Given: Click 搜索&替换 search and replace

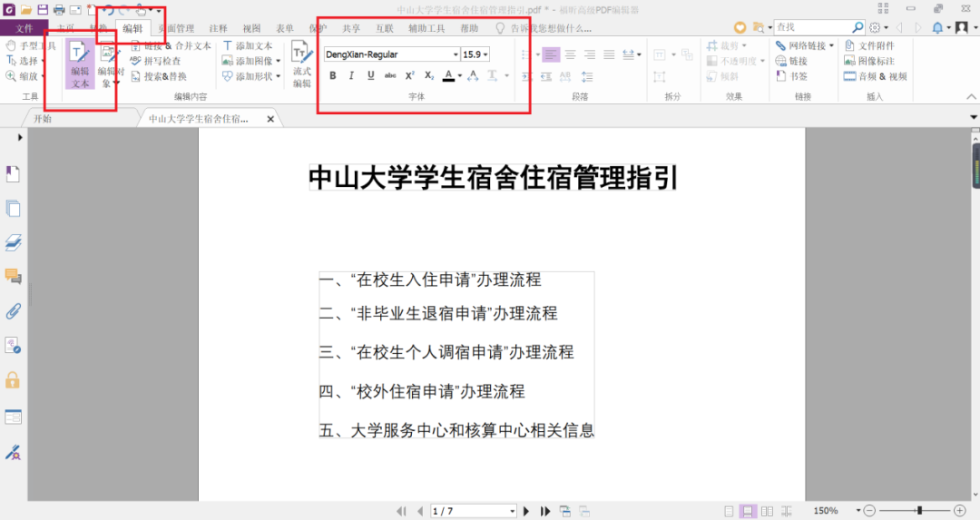Looking at the screenshot, I should (160, 76).
